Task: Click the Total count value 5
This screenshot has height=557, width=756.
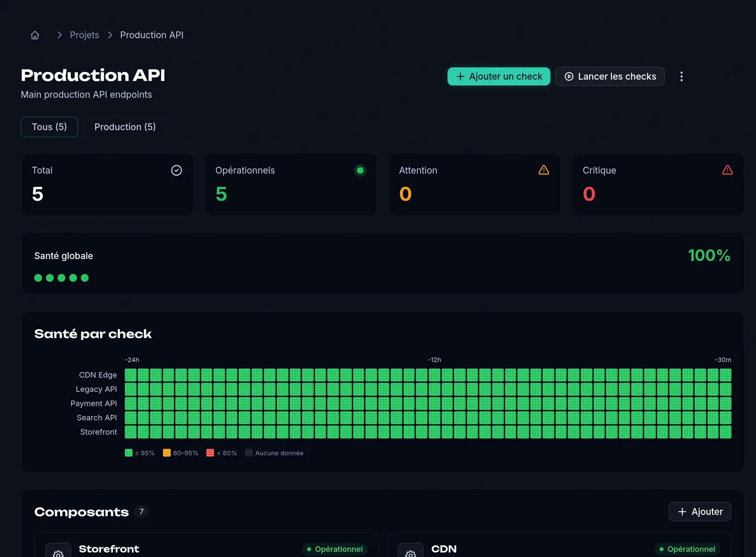Action: click(x=38, y=194)
